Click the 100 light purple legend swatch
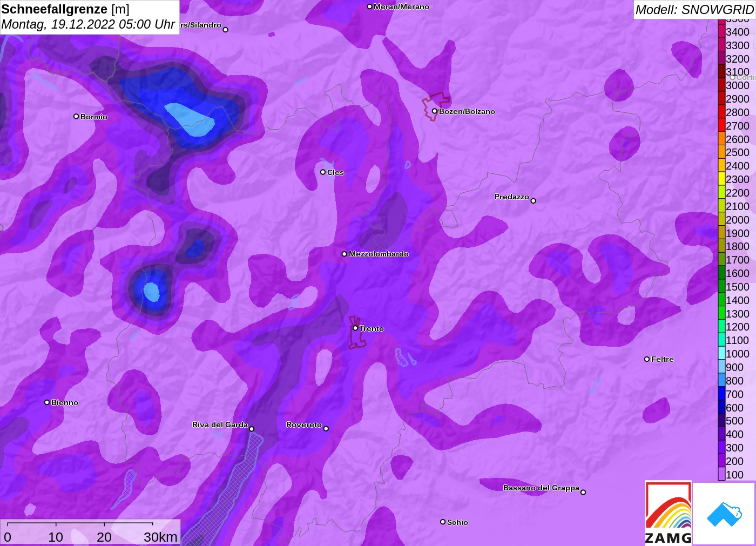Image resolution: width=756 pixels, height=546 pixels. point(721,474)
